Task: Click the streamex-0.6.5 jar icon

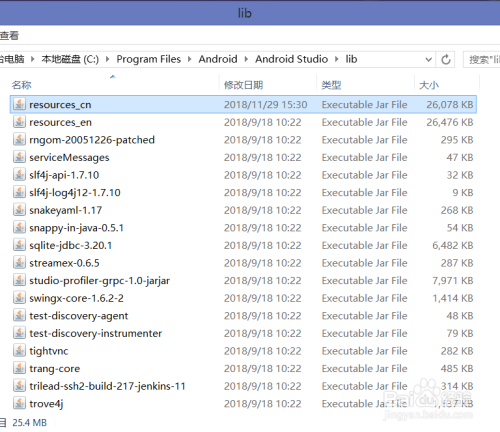Action: pos(19,263)
